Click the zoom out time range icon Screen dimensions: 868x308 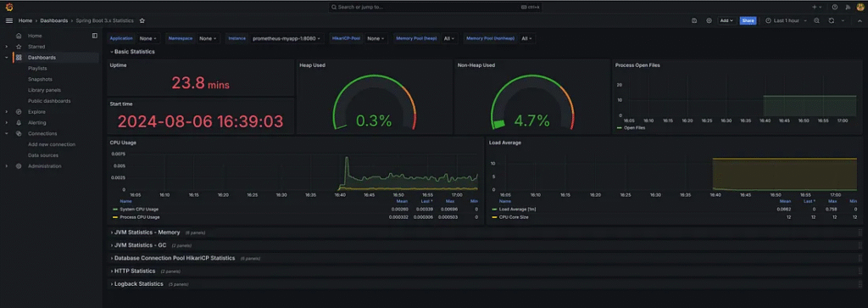(816, 20)
